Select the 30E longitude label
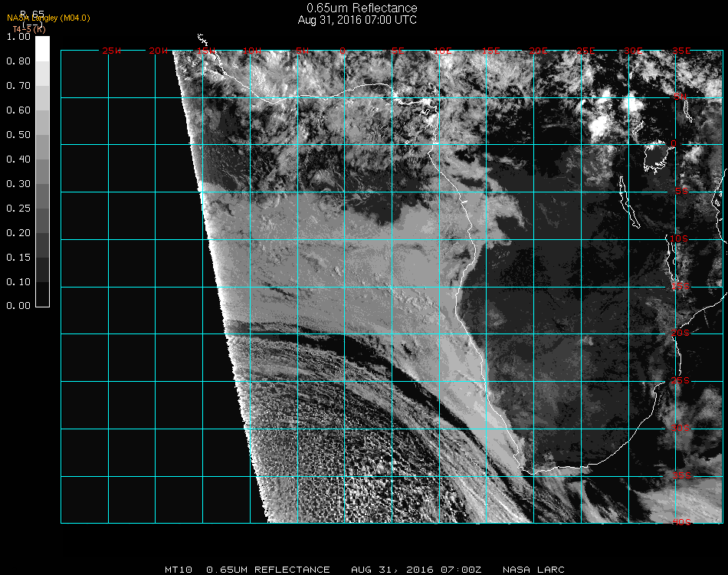Viewport: 728px width, 575px height. tap(633, 51)
